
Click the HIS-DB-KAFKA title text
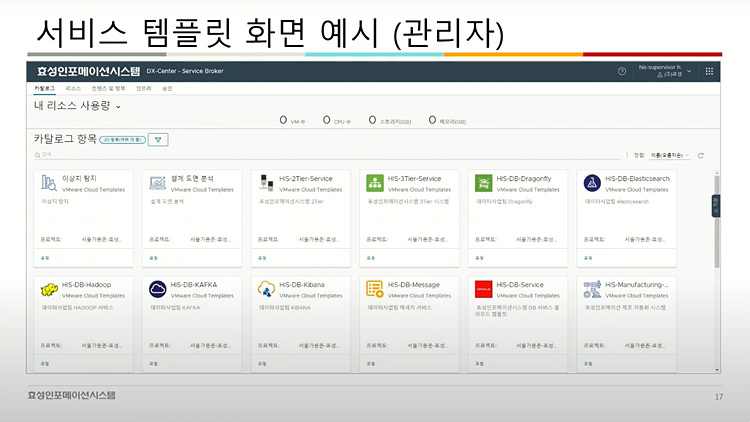pos(194,285)
